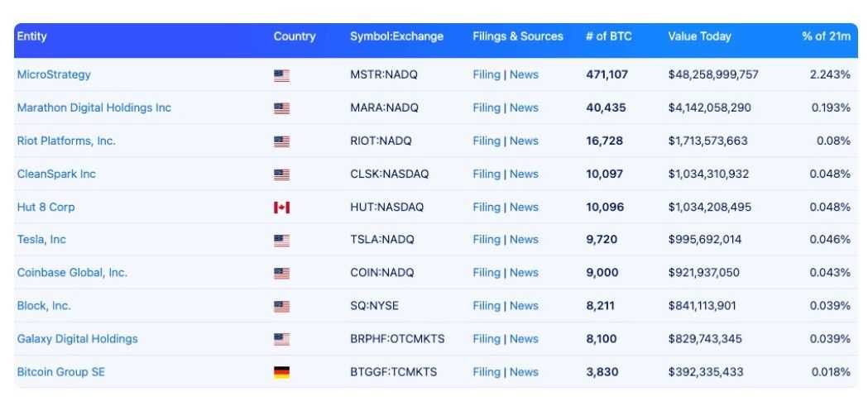Click the % of 21m column header
This screenshot has height=401, width=868.
[x=826, y=36]
